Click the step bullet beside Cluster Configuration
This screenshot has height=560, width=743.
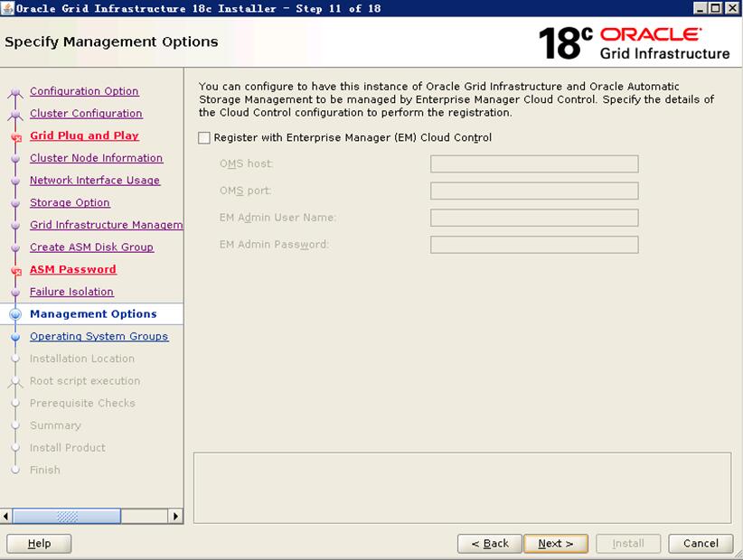coord(15,114)
